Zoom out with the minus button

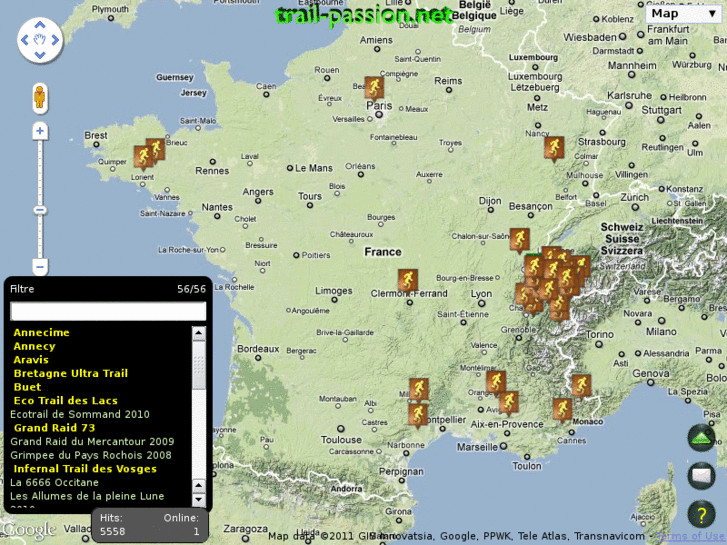40,267
